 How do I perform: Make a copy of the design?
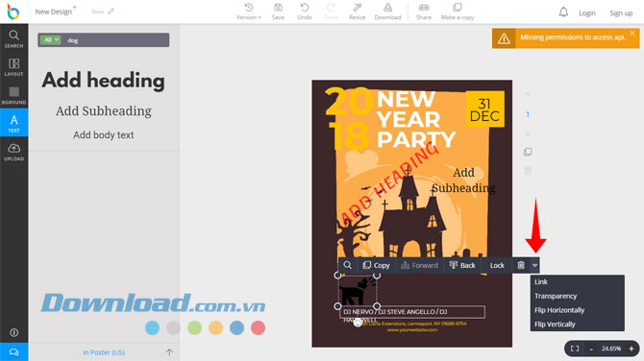click(458, 12)
